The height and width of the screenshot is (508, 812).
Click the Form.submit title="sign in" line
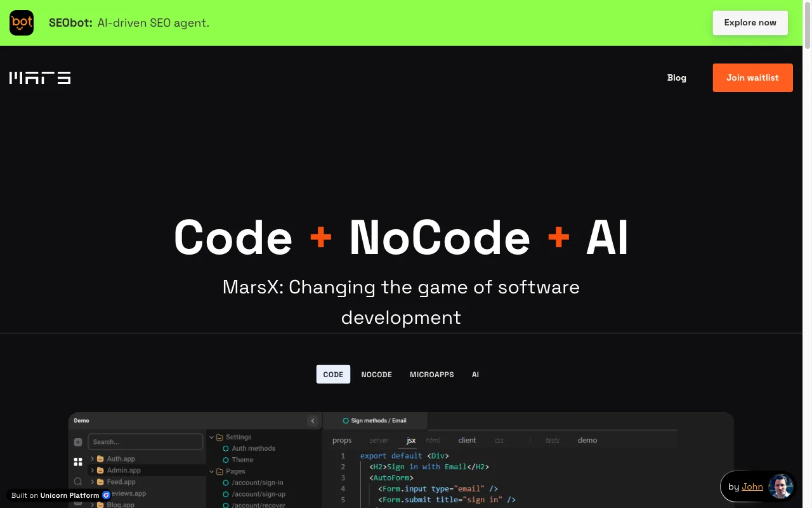[447, 500]
